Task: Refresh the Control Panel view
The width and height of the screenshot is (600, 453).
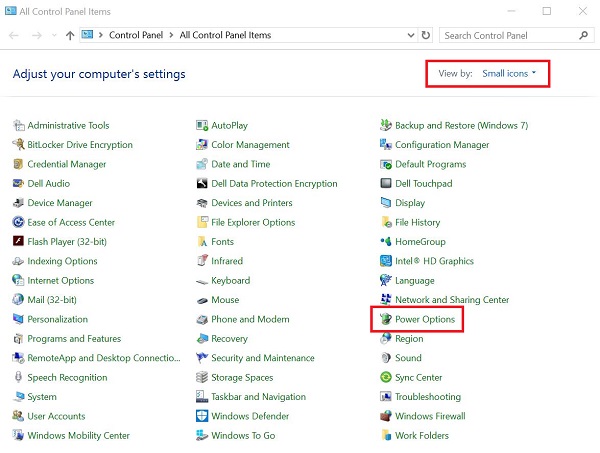Action: pyautogui.click(x=427, y=35)
